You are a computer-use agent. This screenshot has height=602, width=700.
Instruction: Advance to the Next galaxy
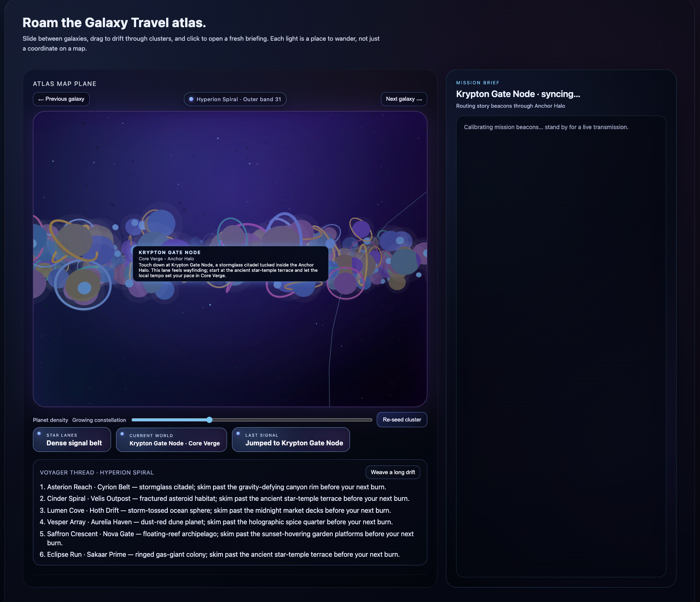[403, 99]
